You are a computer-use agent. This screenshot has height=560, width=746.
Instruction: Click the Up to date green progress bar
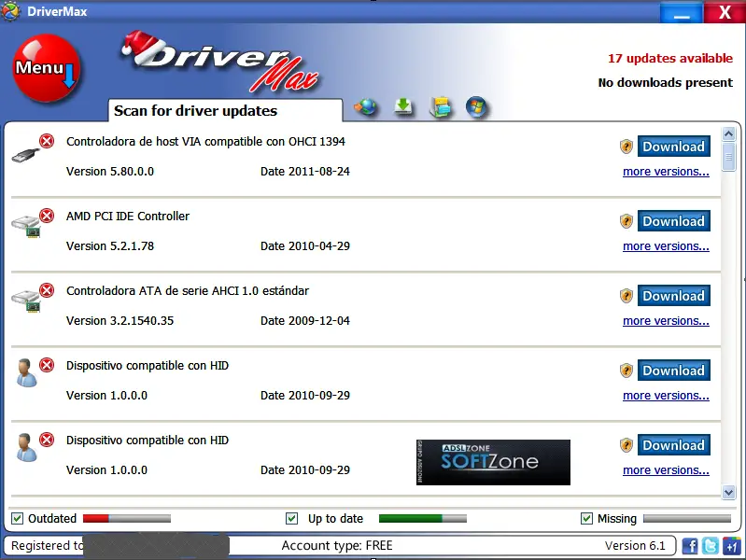click(422, 518)
